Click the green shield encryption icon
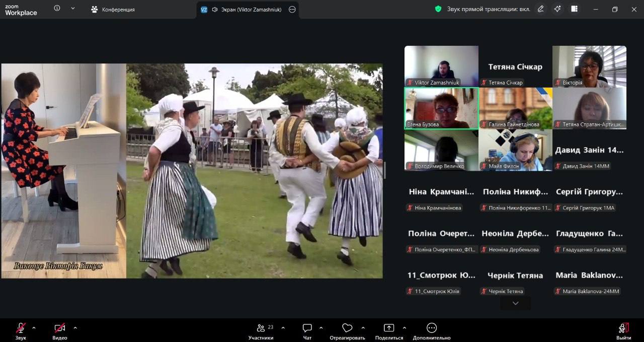 tap(438, 9)
